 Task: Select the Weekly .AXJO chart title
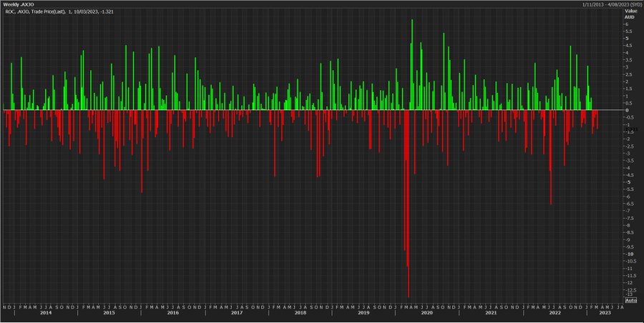(18, 4)
